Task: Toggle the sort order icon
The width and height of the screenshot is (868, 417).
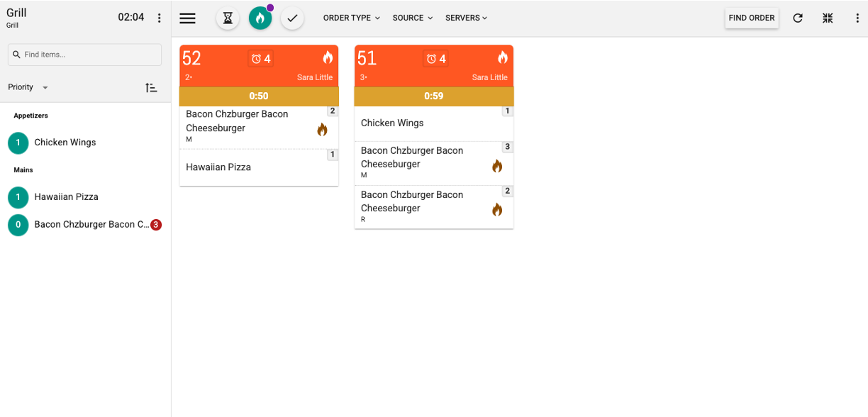Action: [x=151, y=87]
